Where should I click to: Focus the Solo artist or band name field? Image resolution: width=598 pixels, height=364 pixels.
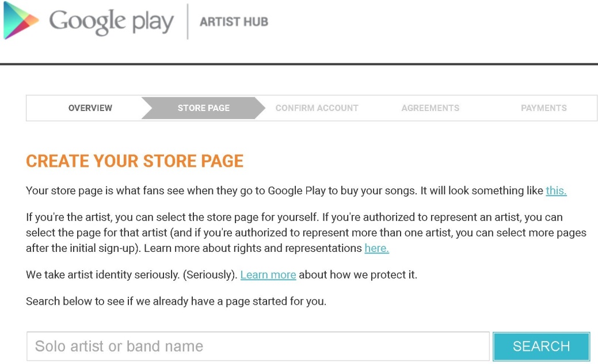click(x=258, y=346)
